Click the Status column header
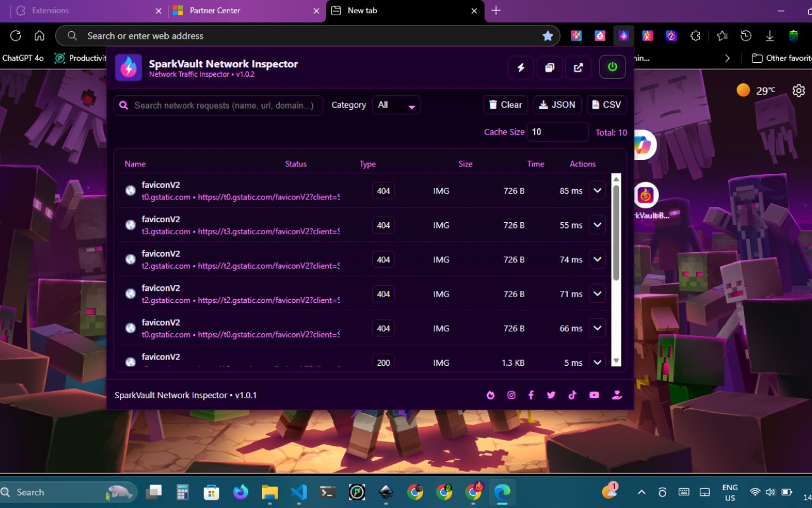Screen dimensions: 812x508 [x=296, y=164]
